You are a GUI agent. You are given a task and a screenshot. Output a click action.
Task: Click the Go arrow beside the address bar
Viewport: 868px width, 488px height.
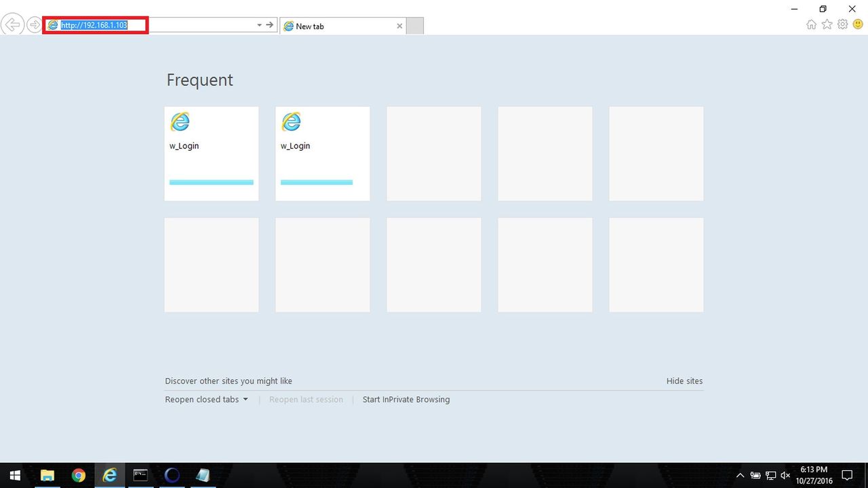tap(270, 25)
